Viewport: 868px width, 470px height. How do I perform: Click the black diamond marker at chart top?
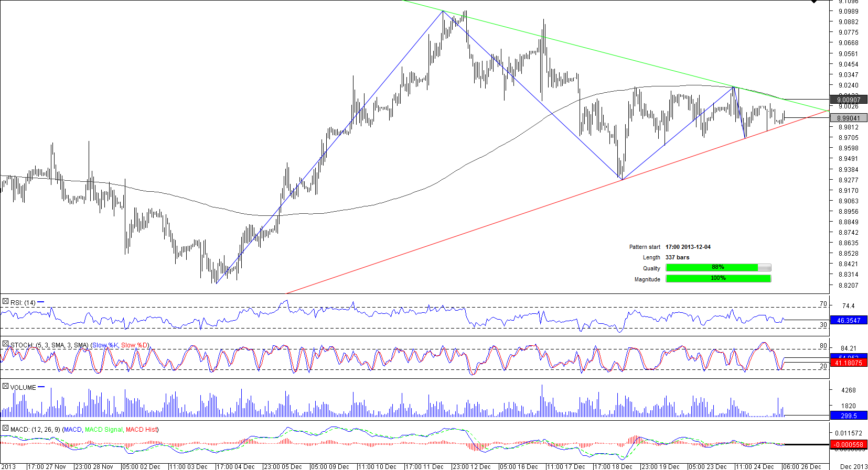click(x=814, y=2)
